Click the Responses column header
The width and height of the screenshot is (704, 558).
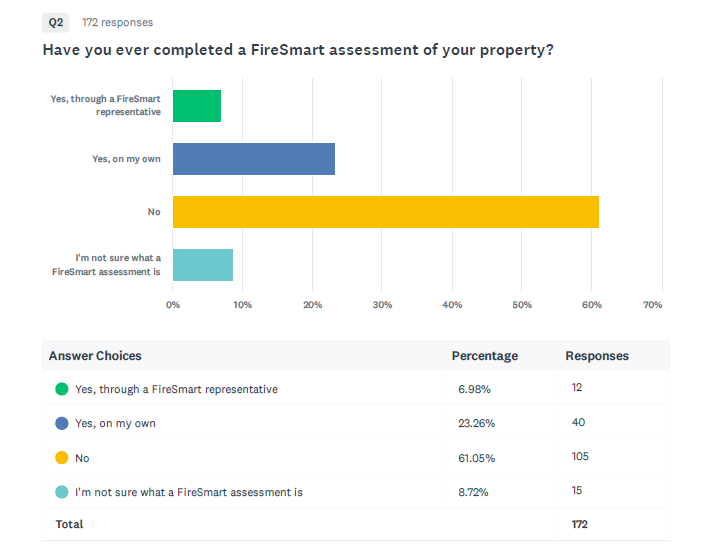597,356
